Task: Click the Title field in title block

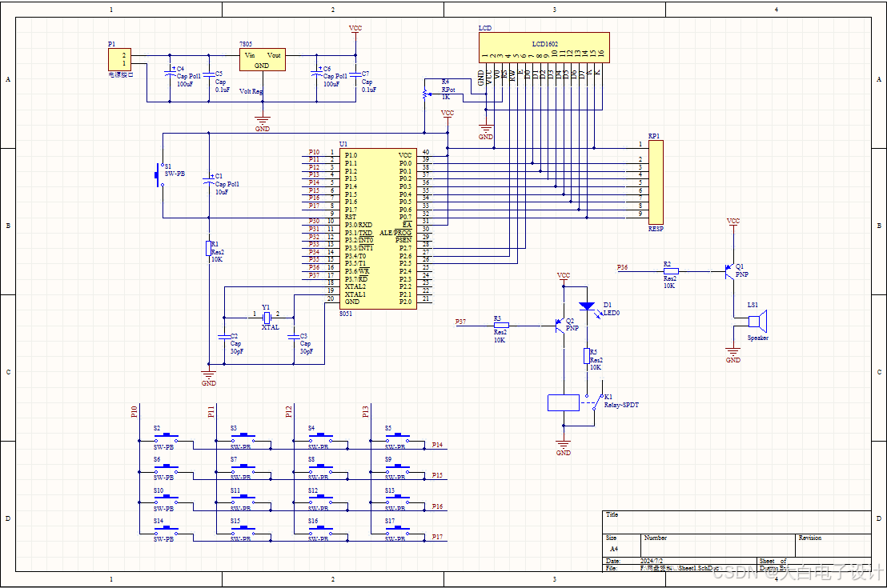Action: (736, 522)
